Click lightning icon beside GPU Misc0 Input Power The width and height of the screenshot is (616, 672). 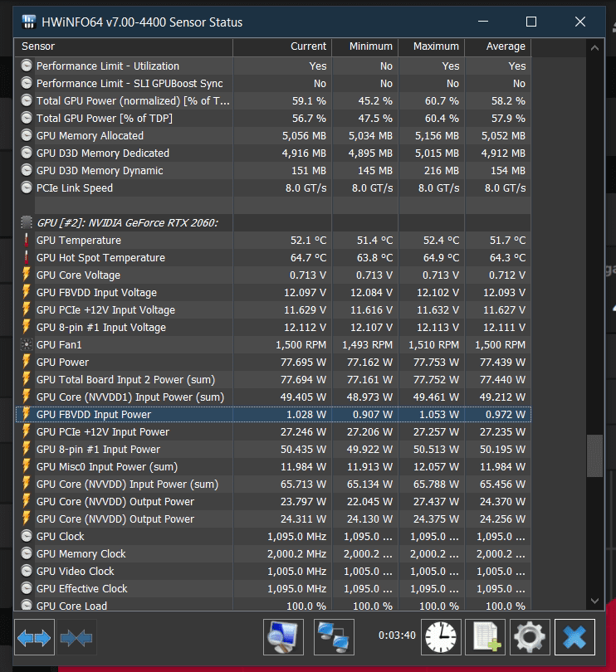[27, 467]
